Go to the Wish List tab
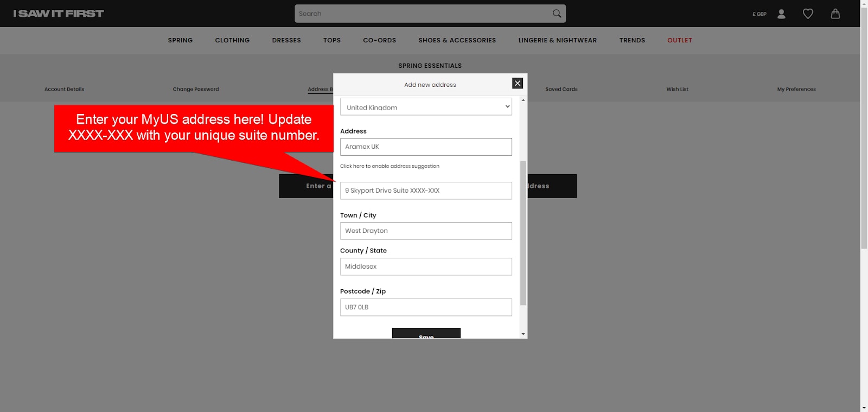This screenshot has height=412, width=868. point(677,89)
